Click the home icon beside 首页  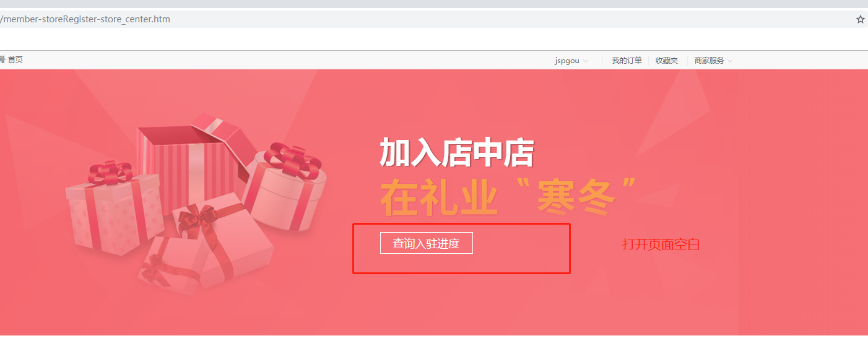2,60
